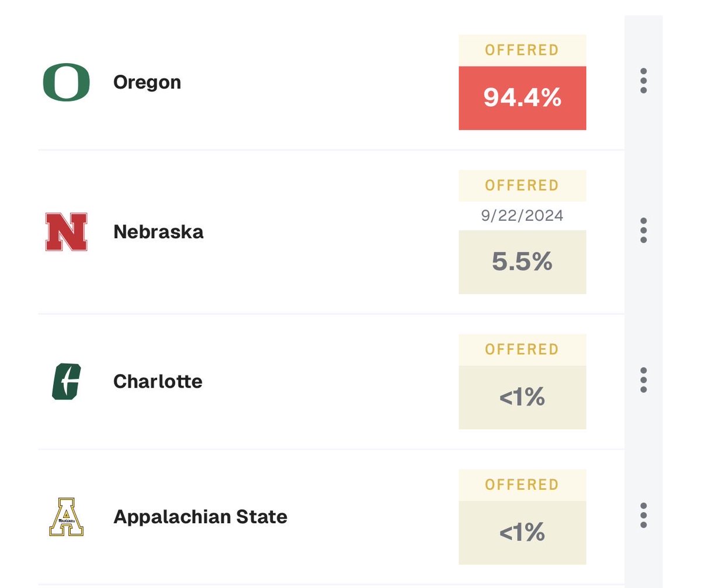Click the OFFERED badge for Oregon
The image size is (701, 588).
click(522, 50)
